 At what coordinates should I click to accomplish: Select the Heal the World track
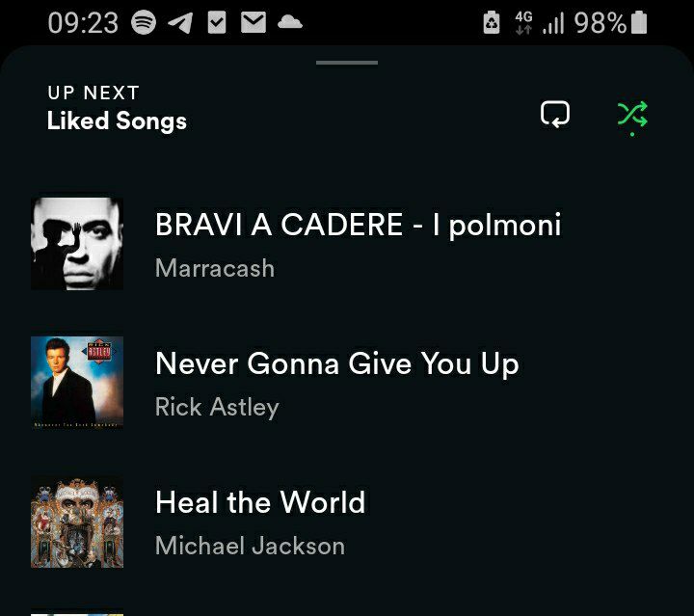tap(347, 522)
